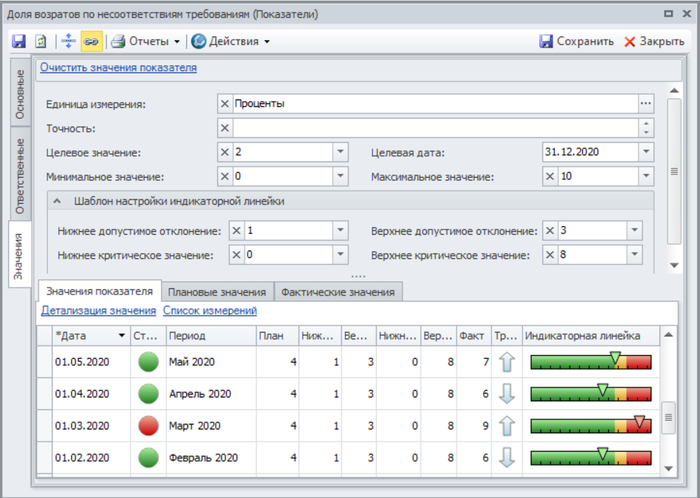Switch to the Фактические значения tab
Screen dimensions: 700x498
click(x=338, y=292)
